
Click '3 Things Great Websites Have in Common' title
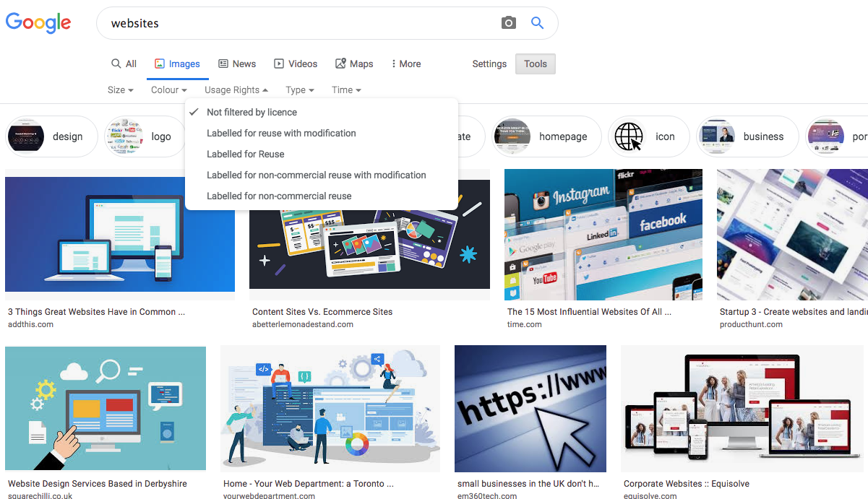(96, 312)
